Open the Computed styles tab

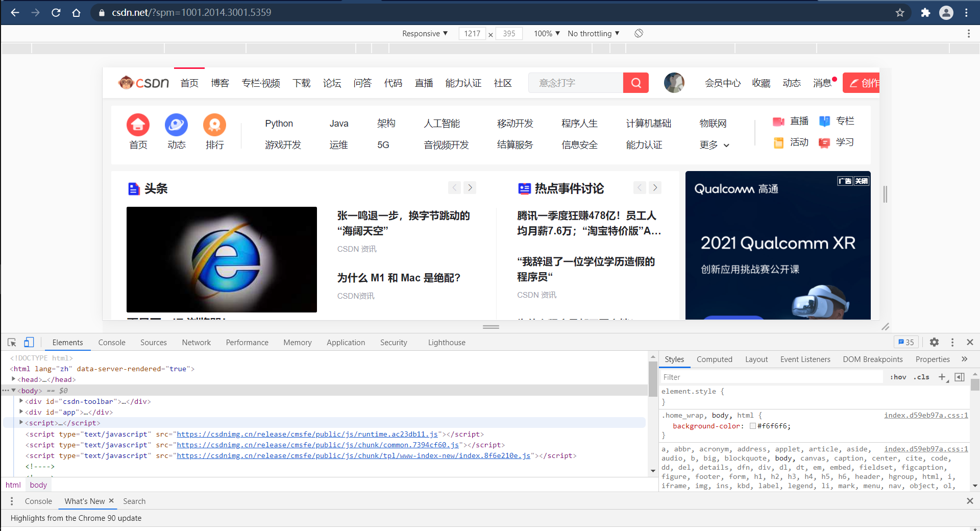715,359
